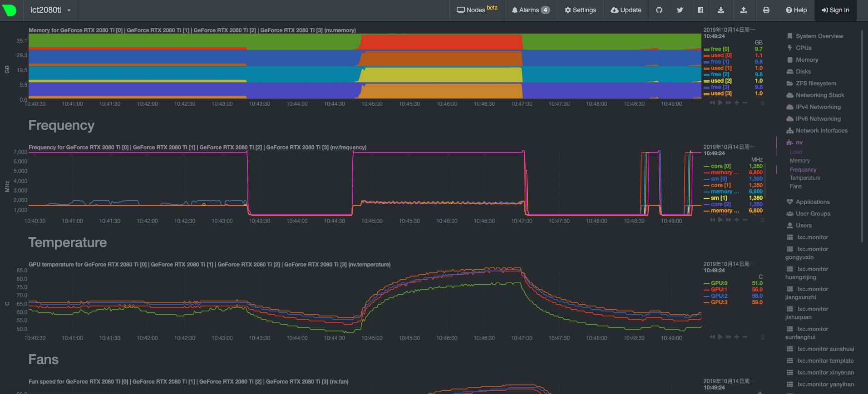
Task: Click the print dashboard icon
Action: [766, 10]
